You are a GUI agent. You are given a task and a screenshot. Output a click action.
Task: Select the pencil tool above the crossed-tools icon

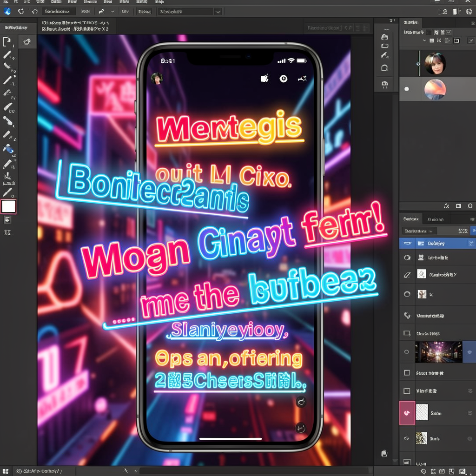[x=7, y=164]
